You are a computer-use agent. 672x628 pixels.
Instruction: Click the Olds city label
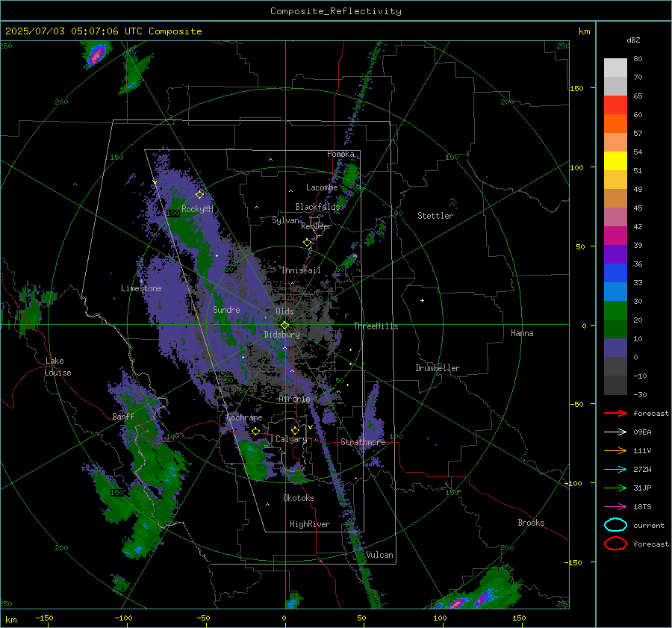point(284,311)
